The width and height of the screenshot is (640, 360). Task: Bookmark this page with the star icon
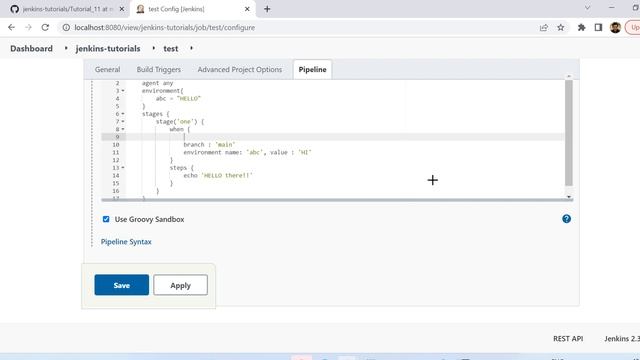tap(561, 27)
